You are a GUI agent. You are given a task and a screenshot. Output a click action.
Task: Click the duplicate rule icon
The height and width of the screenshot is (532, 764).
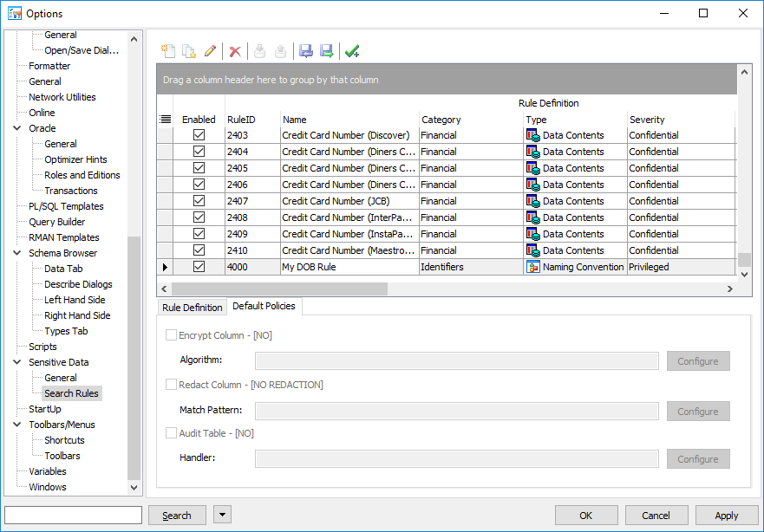pyautogui.click(x=189, y=50)
